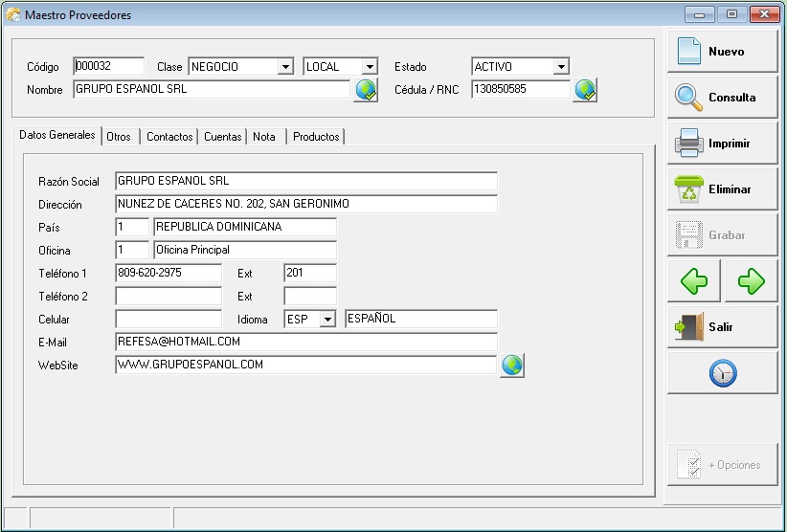The height and width of the screenshot is (532, 787).
Task: Open website via globe icon beside WebSite
Action: [512, 366]
